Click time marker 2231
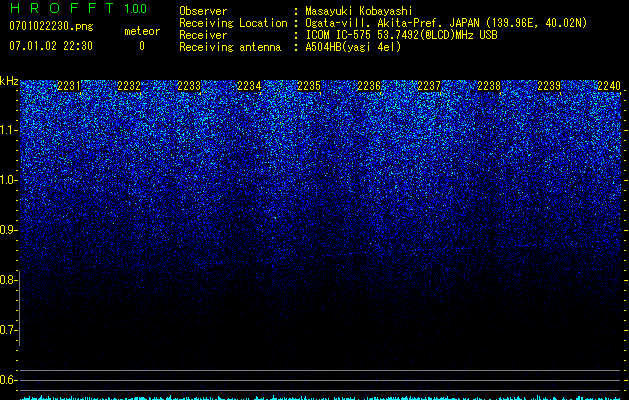This screenshot has width=629, height=400. (69, 86)
